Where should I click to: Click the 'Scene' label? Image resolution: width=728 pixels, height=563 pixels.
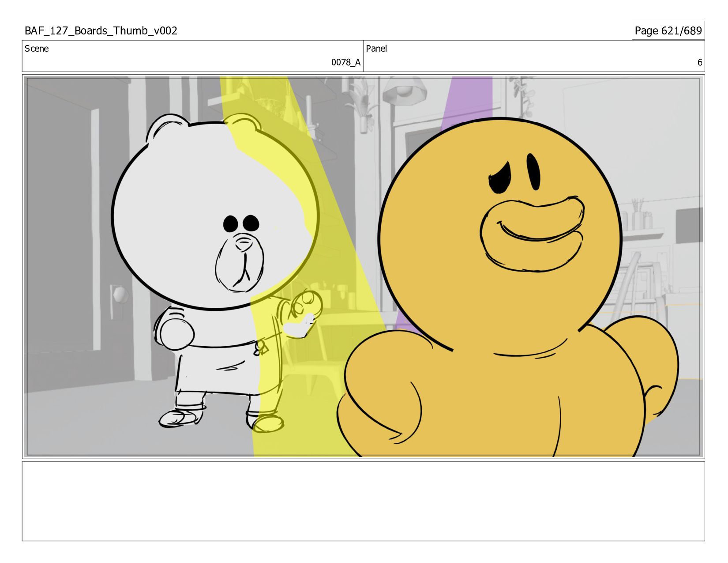pyautogui.click(x=37, y=49)
